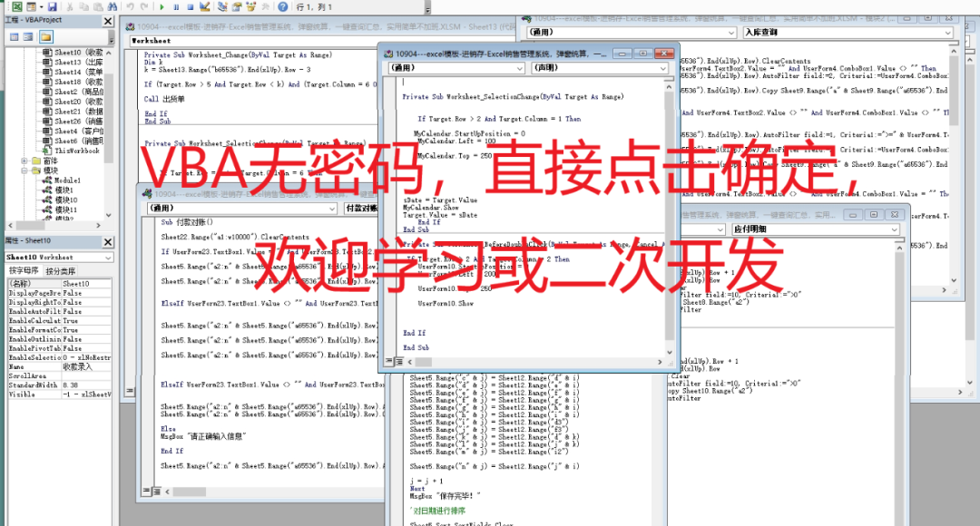Select Module1 in project tree
The width and height of the screenshot is (980, 526).
[x=62, y=180]
